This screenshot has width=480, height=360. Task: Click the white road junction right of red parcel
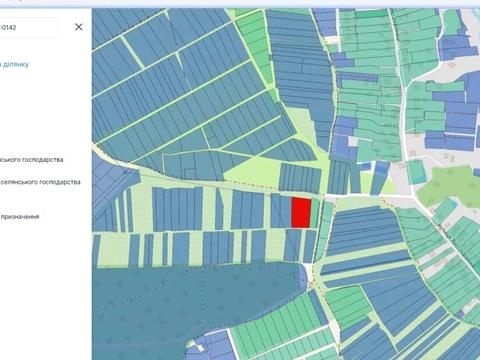click(x=327, y=197)
